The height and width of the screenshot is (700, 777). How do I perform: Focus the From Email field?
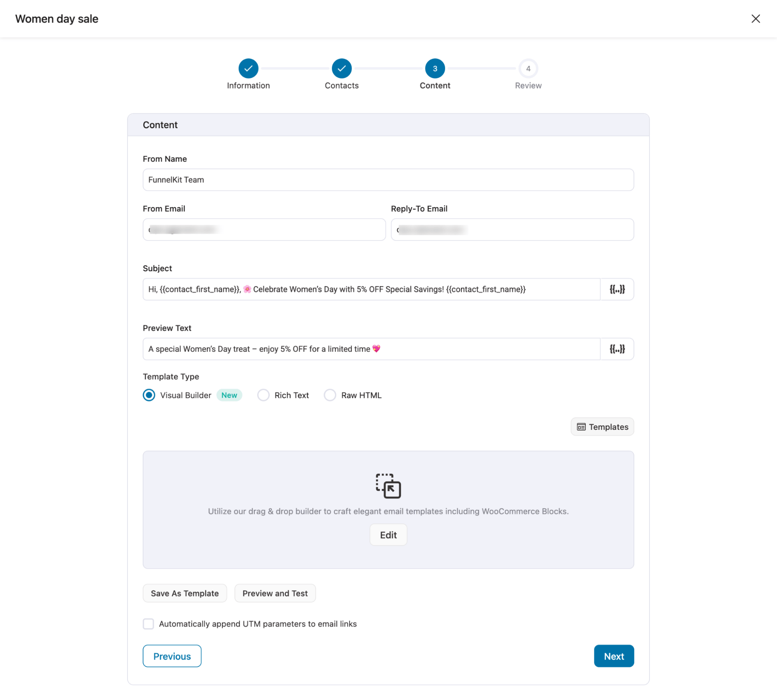[x=264, y=230]
